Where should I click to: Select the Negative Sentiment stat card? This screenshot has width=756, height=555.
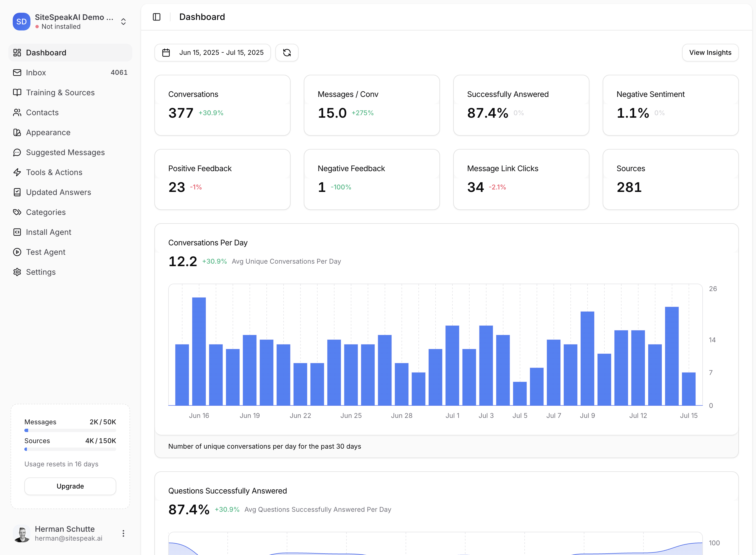coord(670,105)
